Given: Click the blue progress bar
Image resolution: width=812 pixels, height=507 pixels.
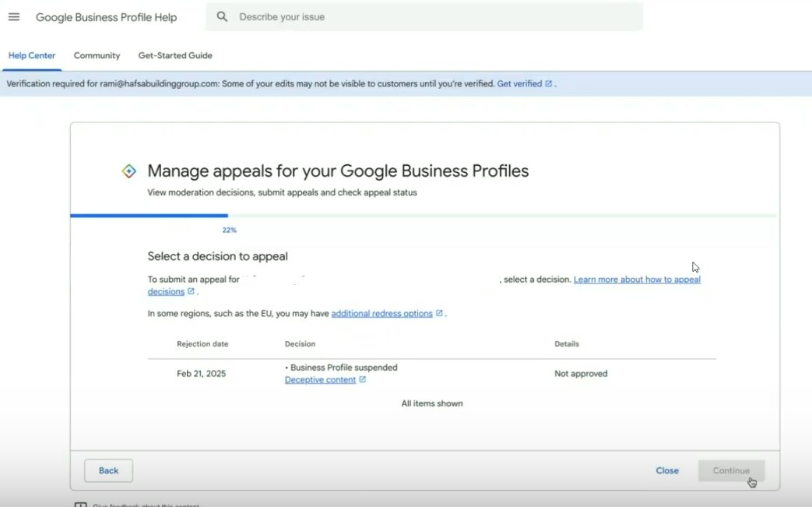Looking at the screenshot, I should pyautogui.click(x=149, y=216).
